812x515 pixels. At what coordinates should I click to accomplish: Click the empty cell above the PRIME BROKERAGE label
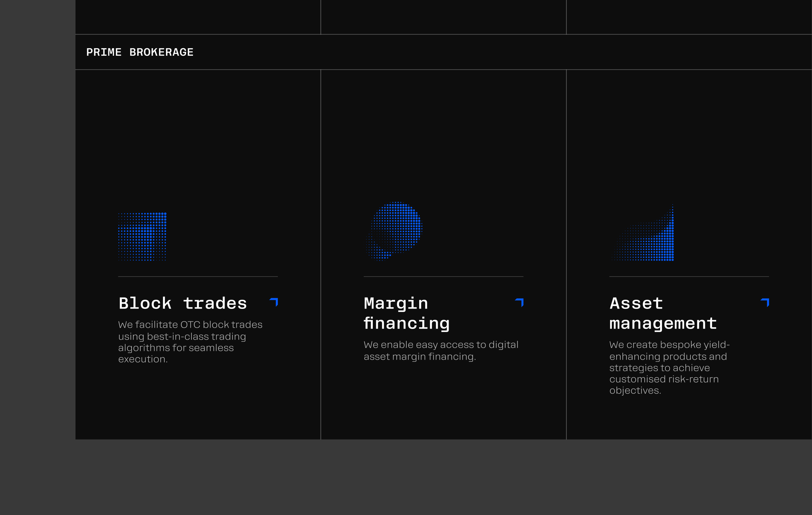click(198, 17)
